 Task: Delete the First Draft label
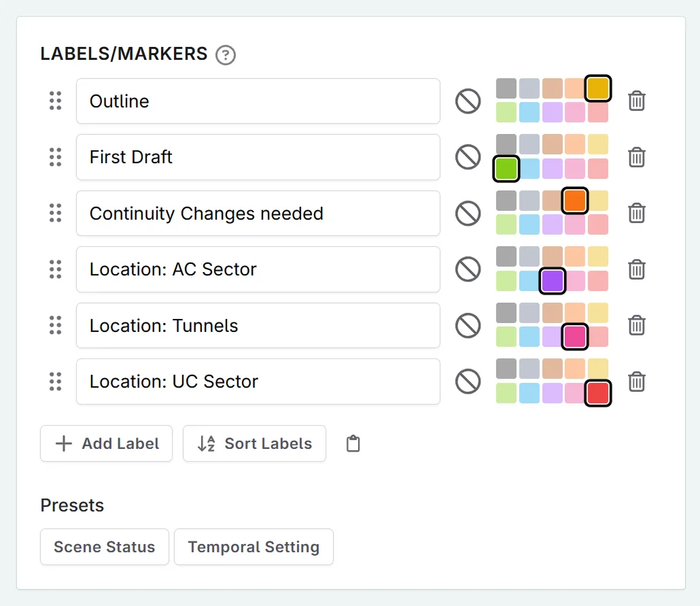tap(636, 157)
